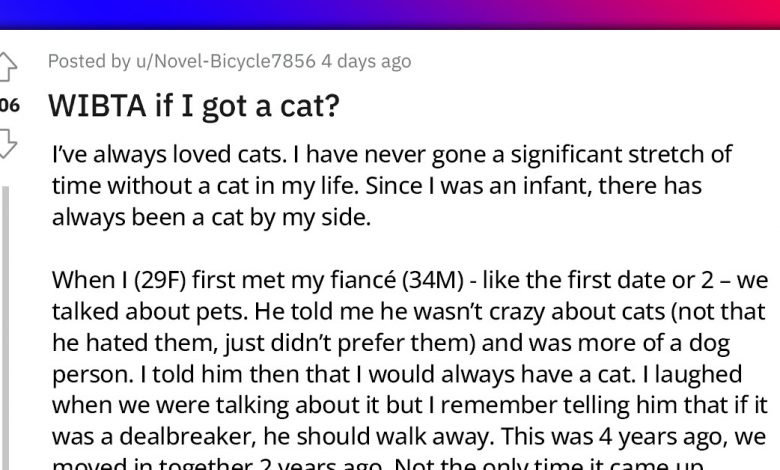780x470 pixels.
Task: Downvote the cat post
Action: tap(7, 141)
